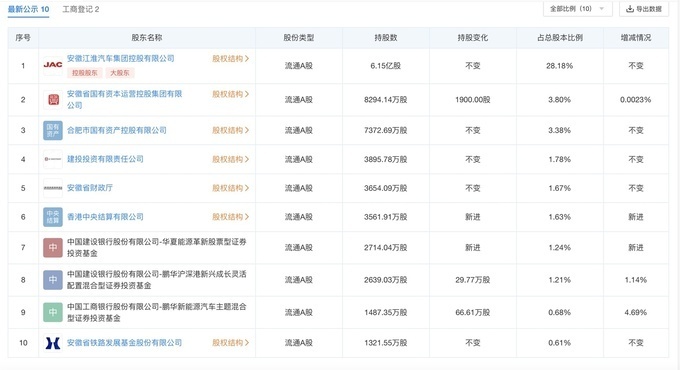Select the 鹏华沪深港新兴成长 fund name
This screenshot has width=680, height=370.
coord(157,280)
